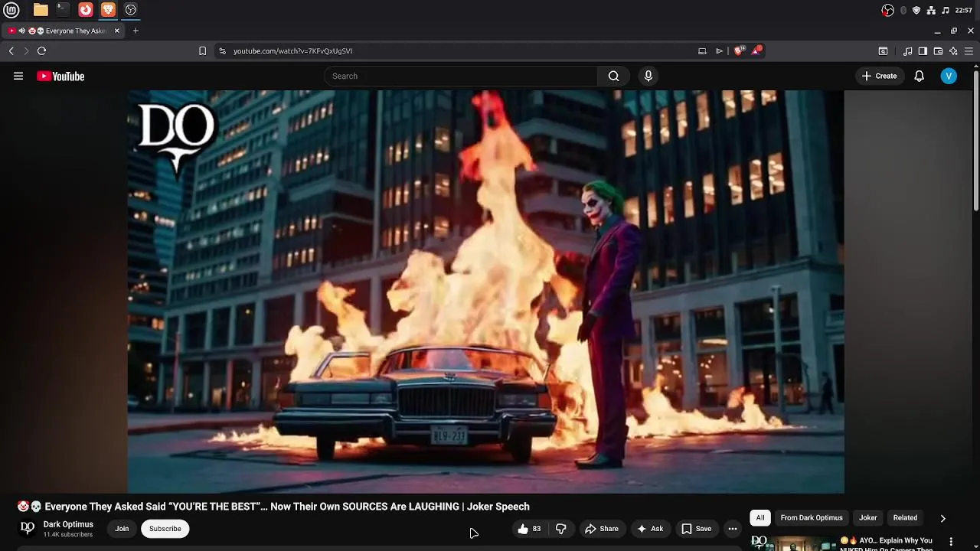
Task: Dislike the video
Action: [x=561, y=529]
